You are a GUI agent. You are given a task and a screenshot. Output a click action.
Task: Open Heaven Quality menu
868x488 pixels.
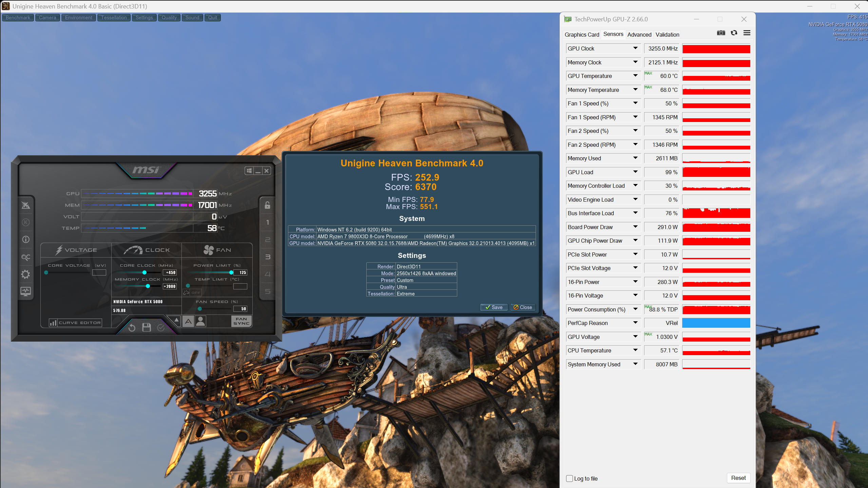coord(169,18)
